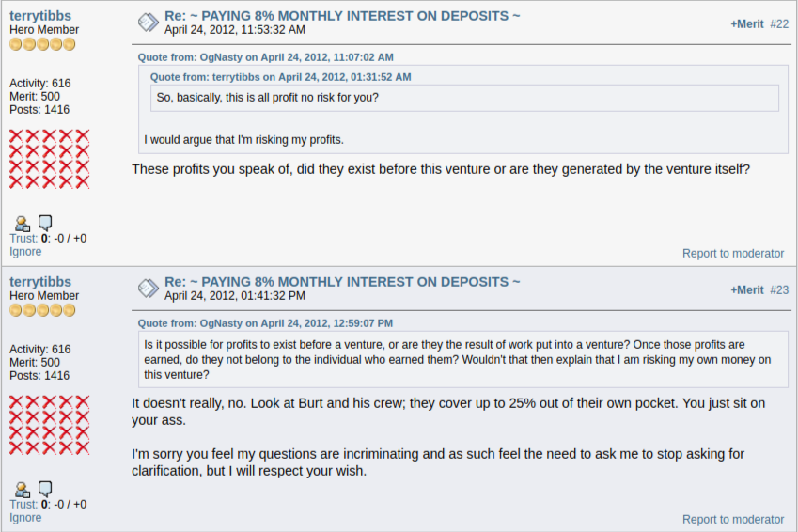
Task: Open the profile icon under post #23 author
Action: 23,490
